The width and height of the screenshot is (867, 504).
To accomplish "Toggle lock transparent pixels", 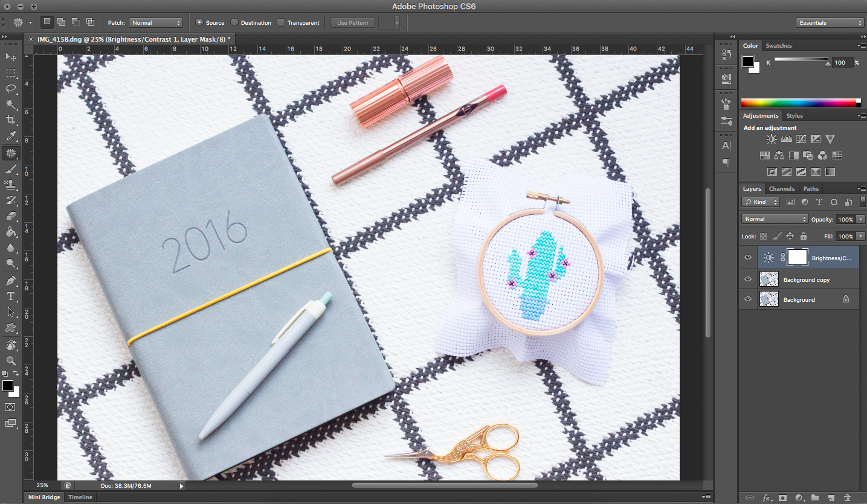I will 764,237.
